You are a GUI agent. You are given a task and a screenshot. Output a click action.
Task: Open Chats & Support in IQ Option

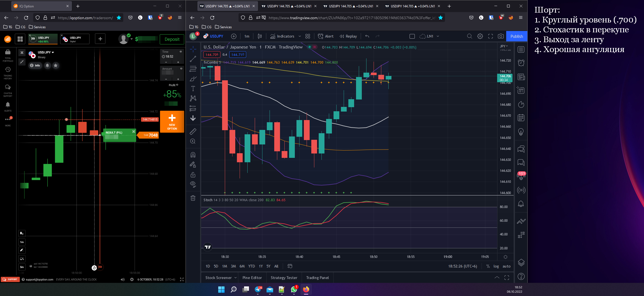pyautogui.click(x=8, y=91)
